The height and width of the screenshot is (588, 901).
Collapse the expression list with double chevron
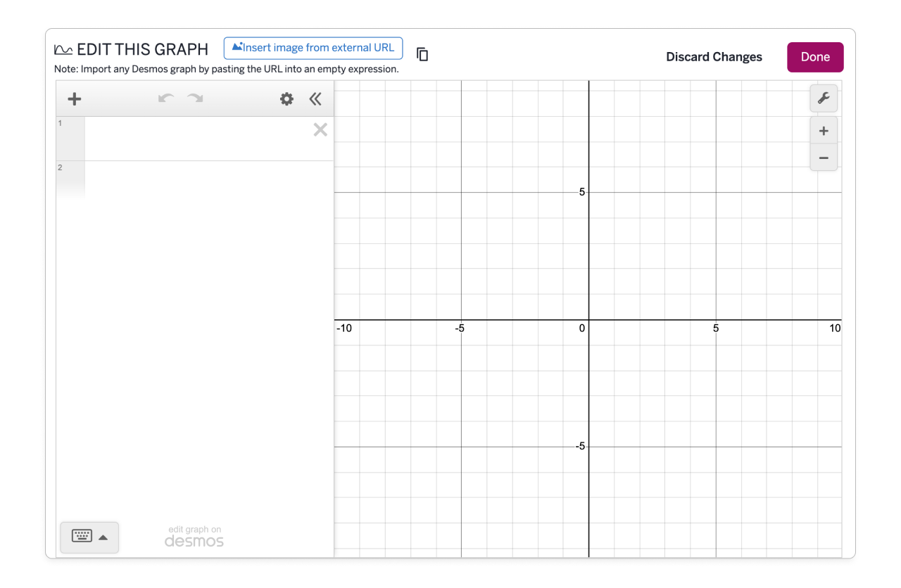point(315,99)
